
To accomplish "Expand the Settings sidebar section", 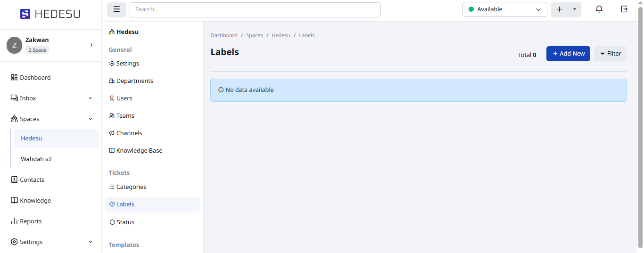I will [91, 242].
